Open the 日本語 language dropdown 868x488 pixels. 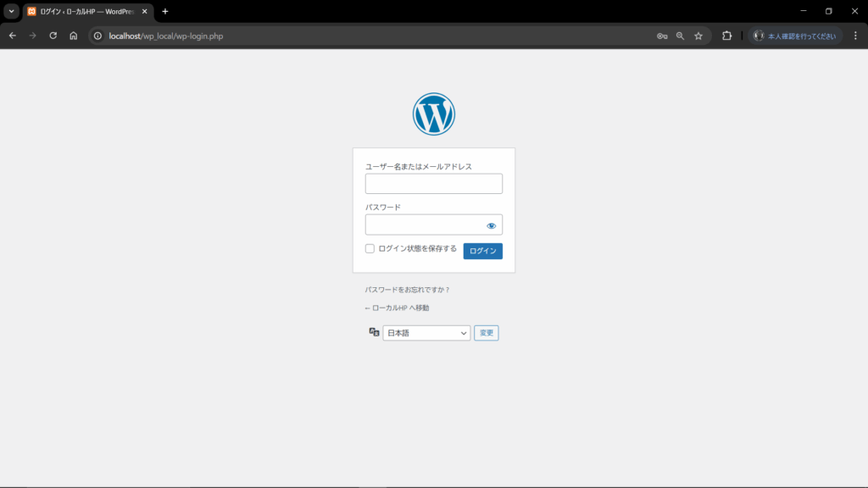point(426,333)
